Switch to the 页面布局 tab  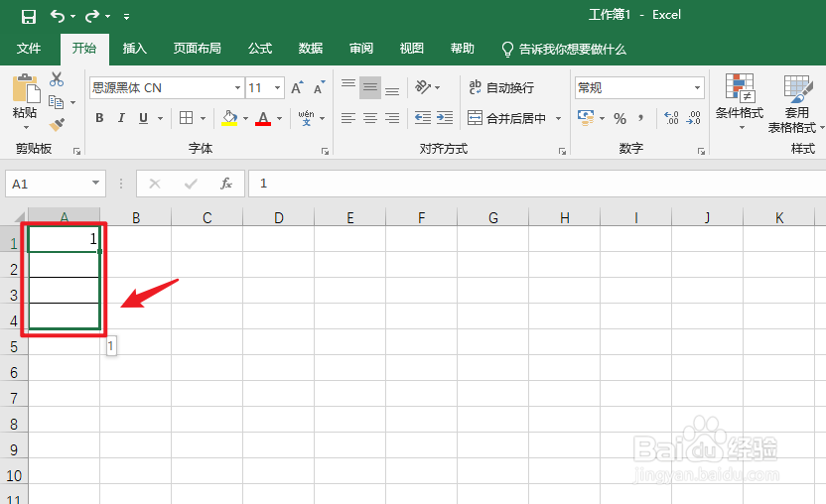coord(197,49)
